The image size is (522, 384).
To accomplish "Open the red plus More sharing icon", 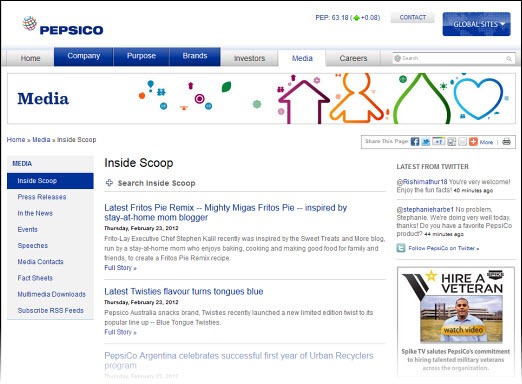I will tap(473, 142).
